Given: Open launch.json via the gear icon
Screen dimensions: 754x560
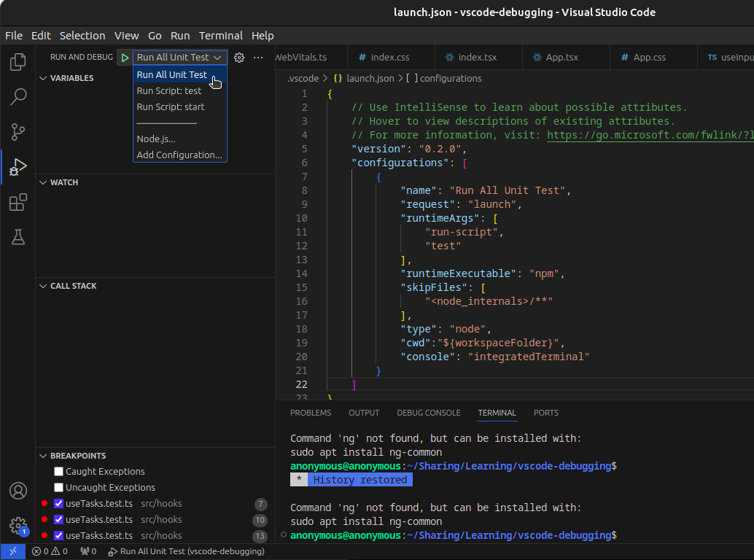Looking at the screenshot, I should click(x=238, y=58).
